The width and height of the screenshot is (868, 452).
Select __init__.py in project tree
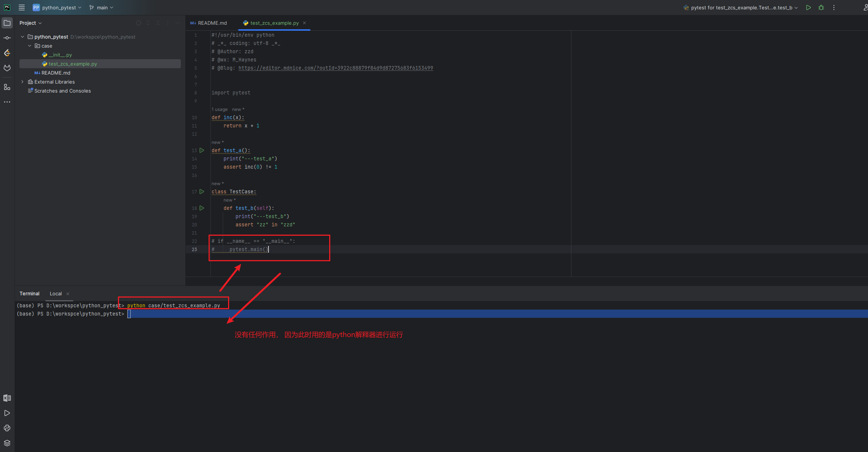pyautogui.click(x=60, y=55)
